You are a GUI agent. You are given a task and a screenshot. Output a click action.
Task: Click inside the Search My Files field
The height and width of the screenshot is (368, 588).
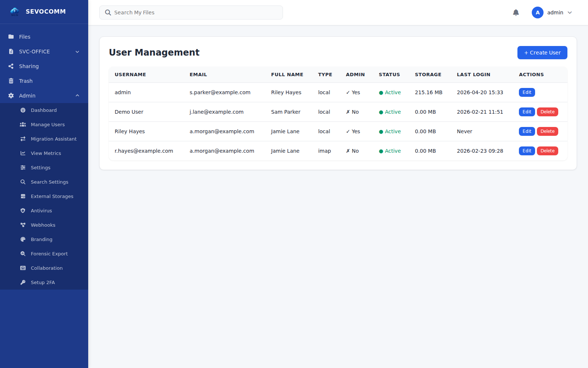pyautogui.click(x=191, y=12)
